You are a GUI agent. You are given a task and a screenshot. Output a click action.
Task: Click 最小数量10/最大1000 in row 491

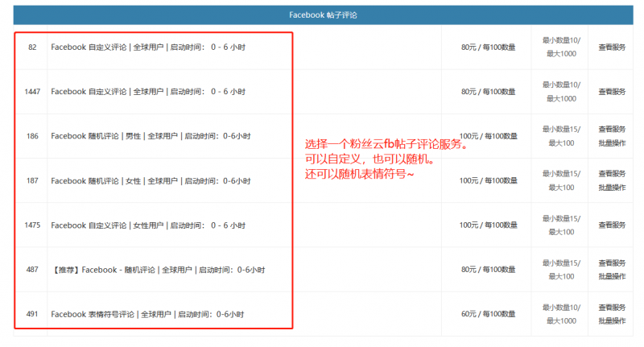[x=561, y=314]
